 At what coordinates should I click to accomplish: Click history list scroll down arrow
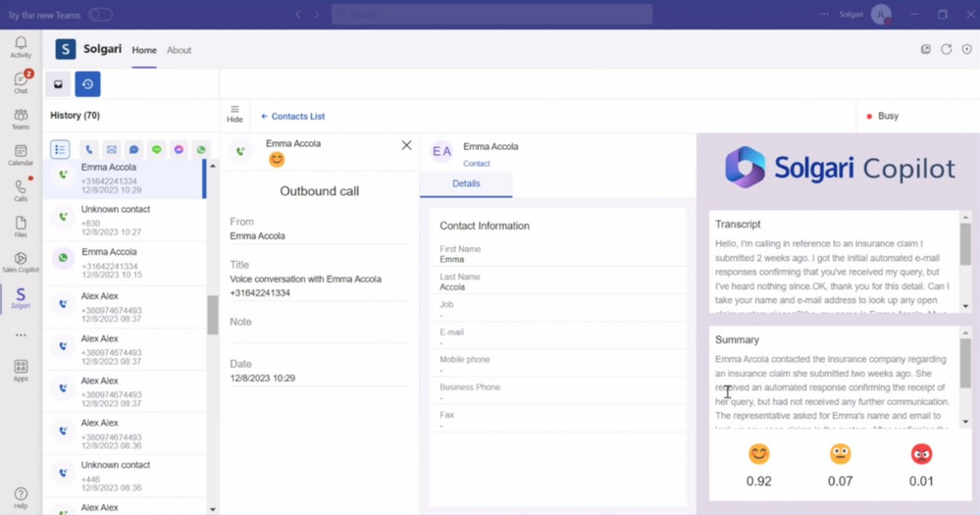point(213,509)
